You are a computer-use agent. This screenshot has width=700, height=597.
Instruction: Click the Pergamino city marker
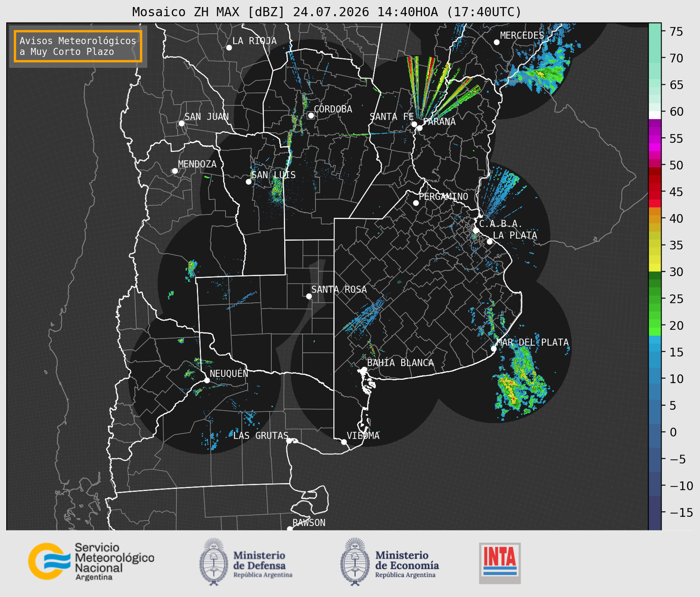tap(416, 203)
